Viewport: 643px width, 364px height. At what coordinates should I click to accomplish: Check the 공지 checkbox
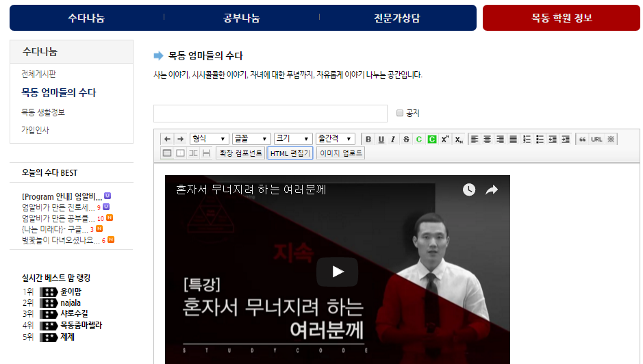(400, 113)
